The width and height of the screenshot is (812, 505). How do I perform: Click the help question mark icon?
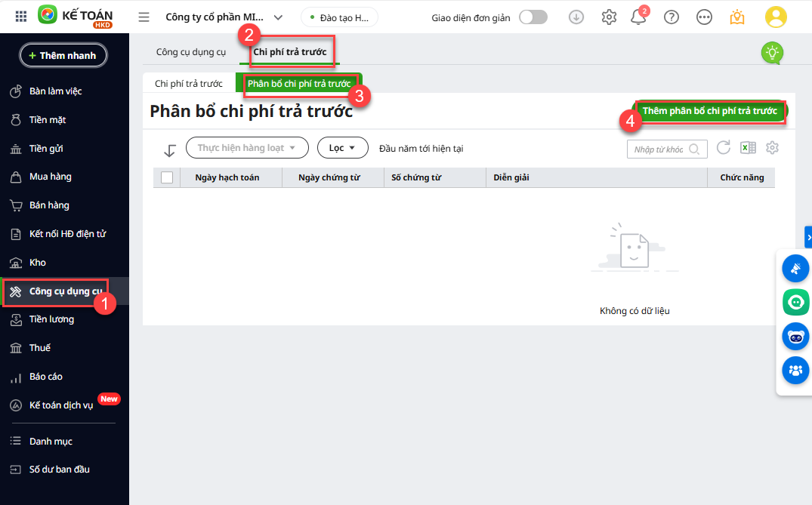pos(671,17)
